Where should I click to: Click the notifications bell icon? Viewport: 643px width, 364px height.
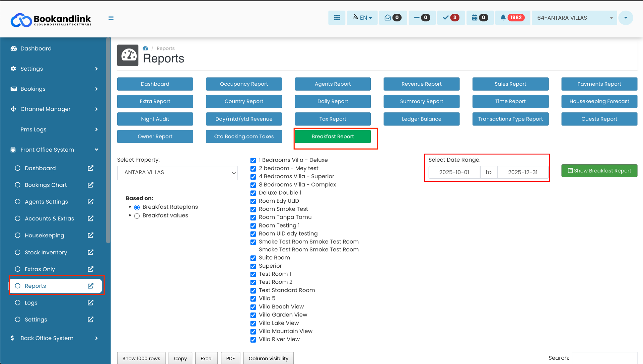pyautogui.click(x=503, y=18)
